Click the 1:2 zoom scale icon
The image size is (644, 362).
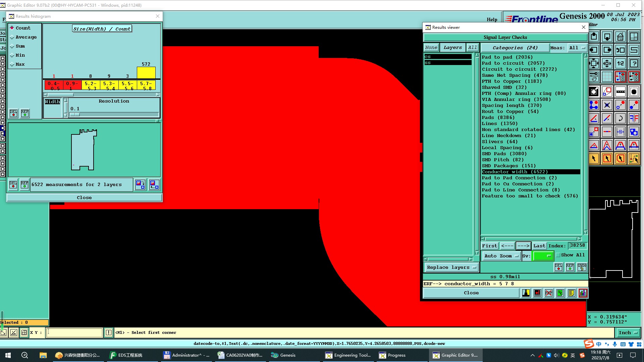coord(620,63)
